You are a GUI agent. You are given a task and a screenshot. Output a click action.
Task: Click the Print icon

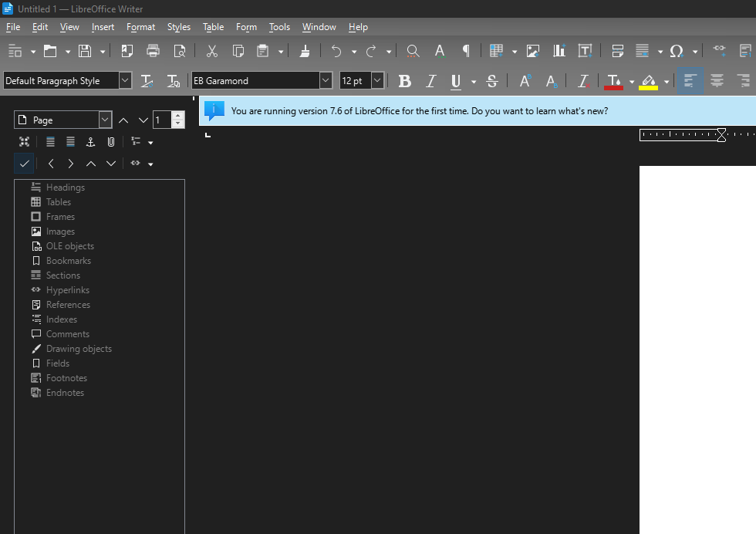click(x=153, y=51)
